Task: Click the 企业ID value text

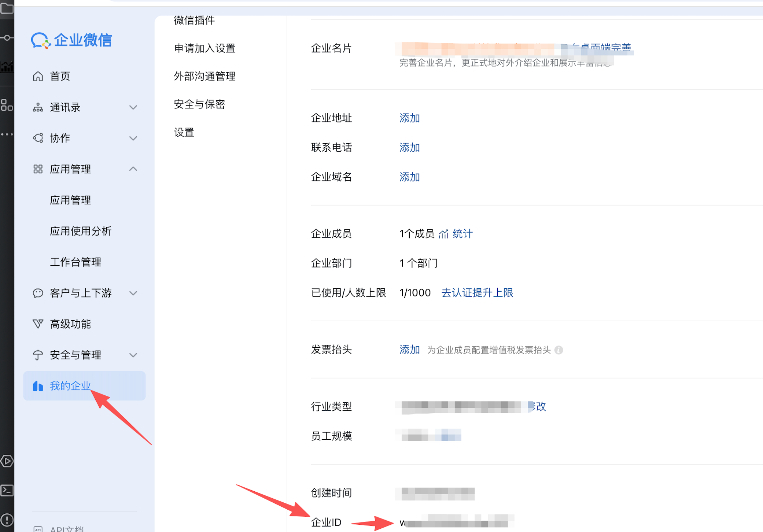Action: (x=456, y=522)
